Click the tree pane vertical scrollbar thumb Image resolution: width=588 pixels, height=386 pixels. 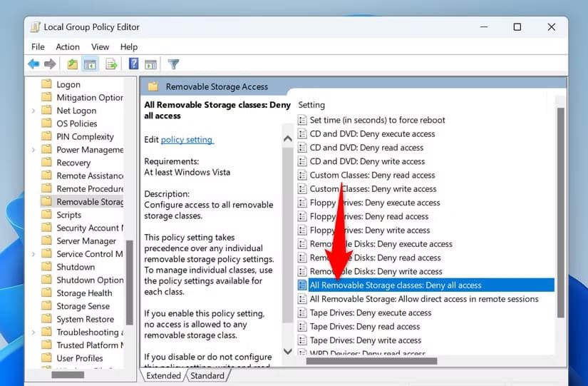coord(130,282)
